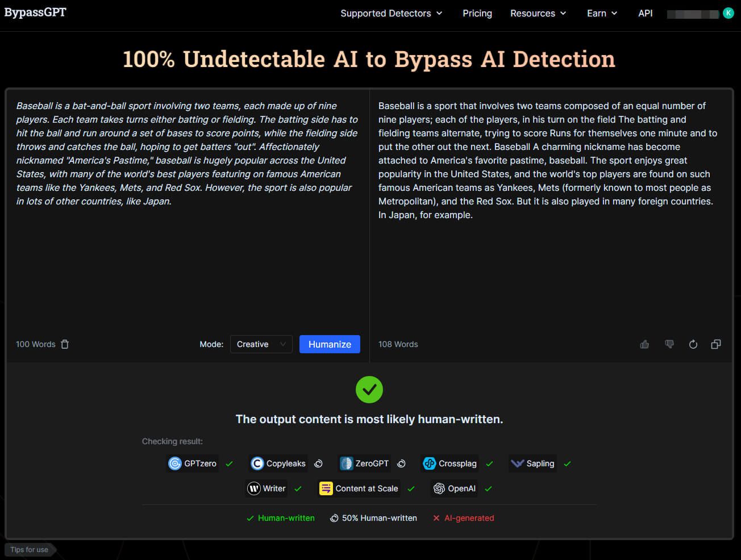Expand the Supported Detectors menu
This screenshot has width=741, height=560.
391,13
